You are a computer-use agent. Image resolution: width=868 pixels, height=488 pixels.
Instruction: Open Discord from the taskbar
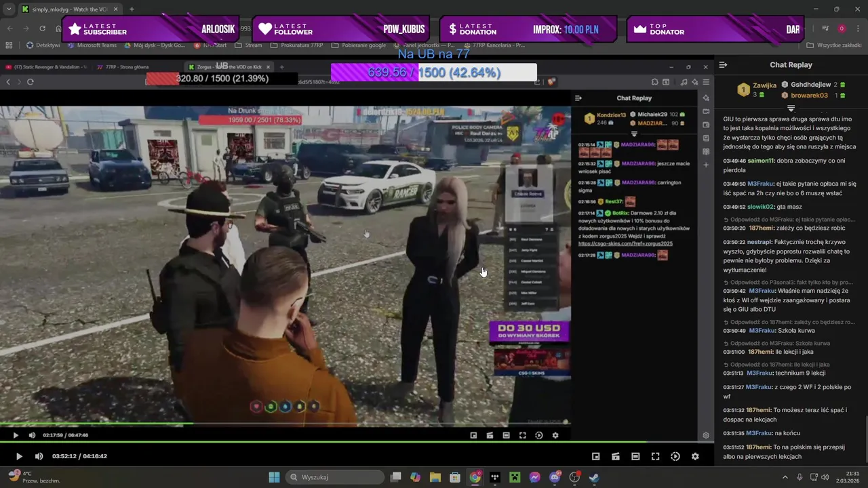point(555,477)
